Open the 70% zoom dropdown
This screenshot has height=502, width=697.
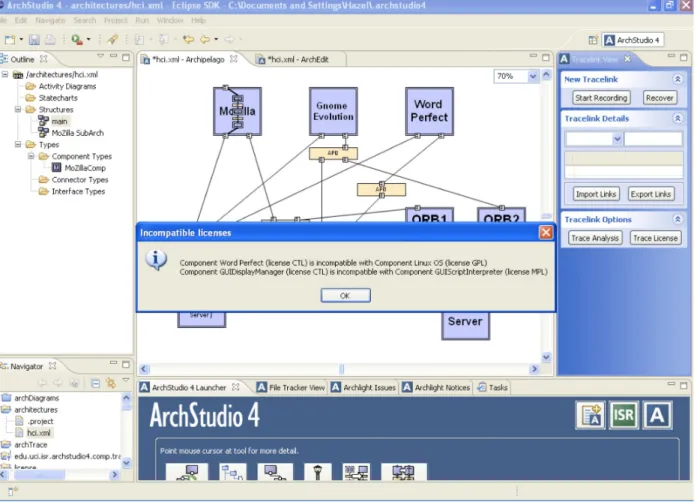(x=533, y=76)
